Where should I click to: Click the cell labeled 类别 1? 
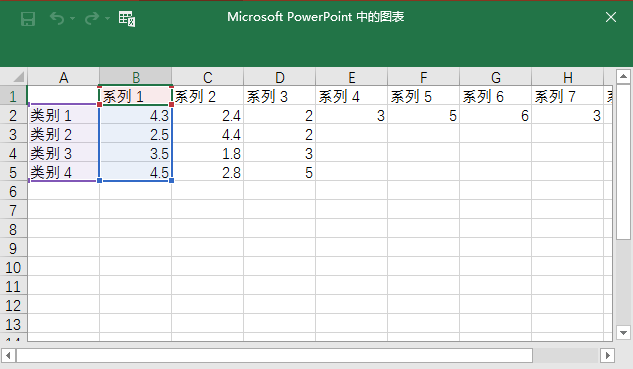[x=63, y=115]
